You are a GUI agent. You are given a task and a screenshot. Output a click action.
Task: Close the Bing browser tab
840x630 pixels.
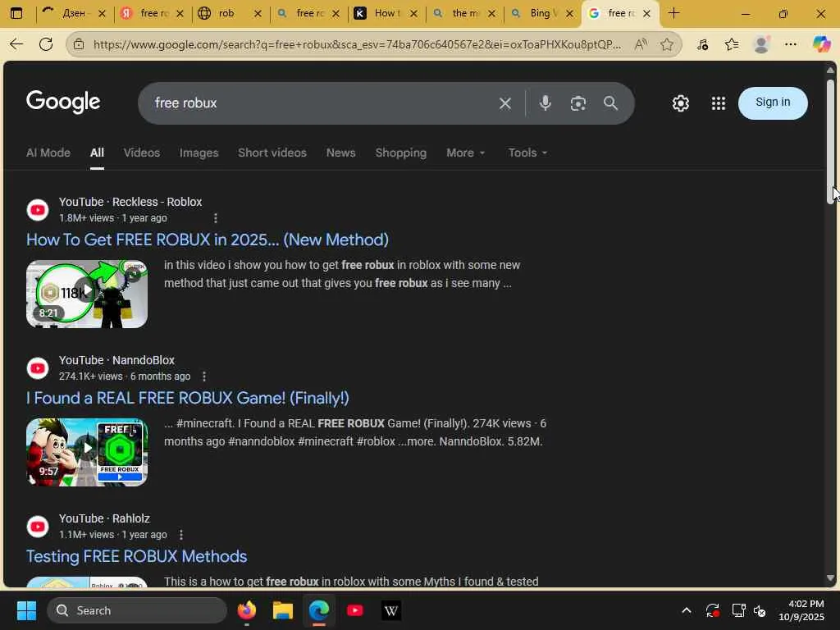[569, 13]
